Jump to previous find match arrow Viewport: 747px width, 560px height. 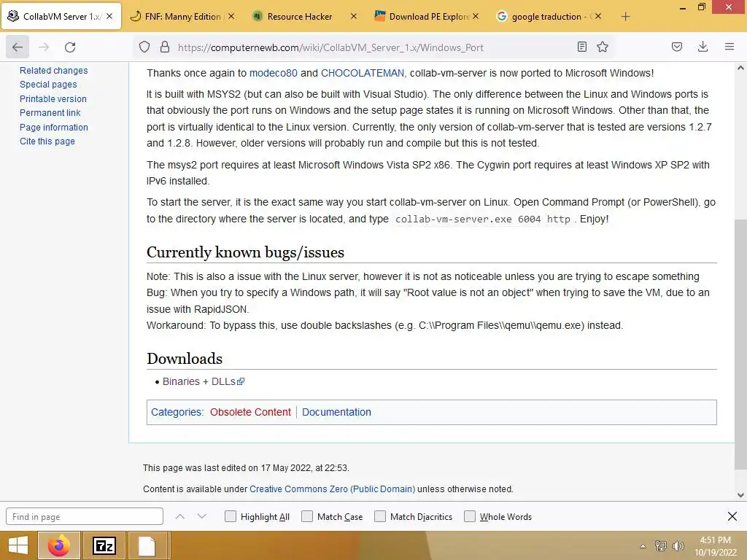pyautogui.click(x=179, y=516)
